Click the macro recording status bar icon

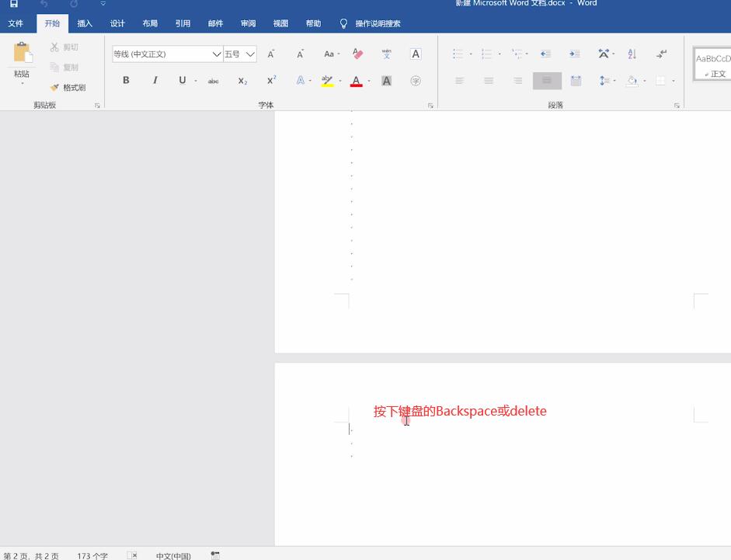pyautogui.click(x=215, y=555)
